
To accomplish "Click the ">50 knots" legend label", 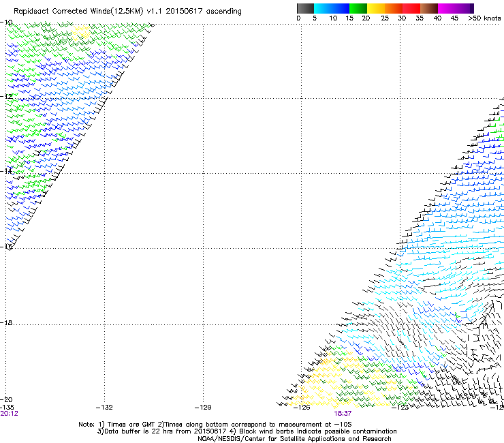I will tap(484, 18).
